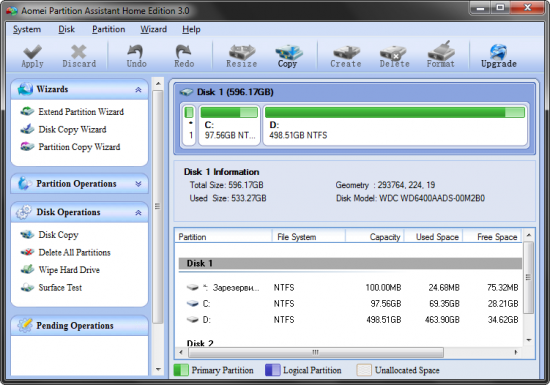Select the Зарезерви... partition row
Viewport: 550px width, 385px height.
pyautogui.click(x=350, y=288)
